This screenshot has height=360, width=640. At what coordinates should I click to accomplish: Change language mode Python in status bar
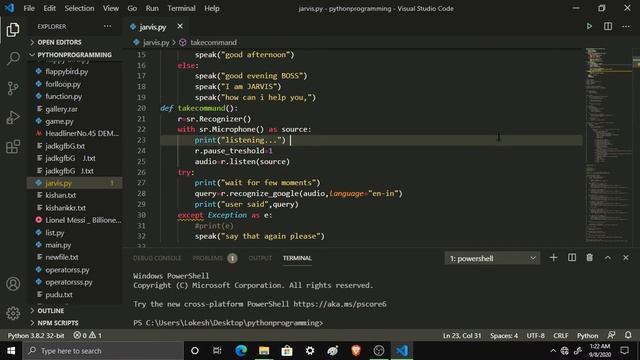point(587,335)
